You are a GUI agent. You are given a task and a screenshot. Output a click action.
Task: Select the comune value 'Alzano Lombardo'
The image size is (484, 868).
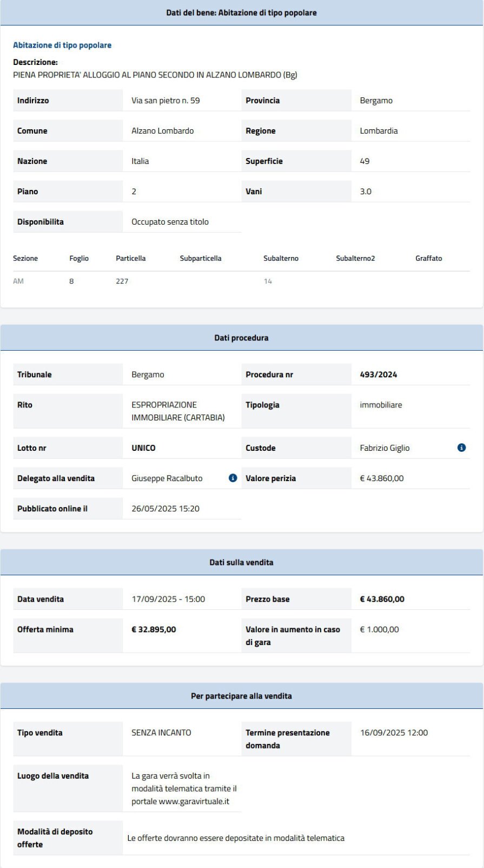pyautogui.click(x=162, y=131)
